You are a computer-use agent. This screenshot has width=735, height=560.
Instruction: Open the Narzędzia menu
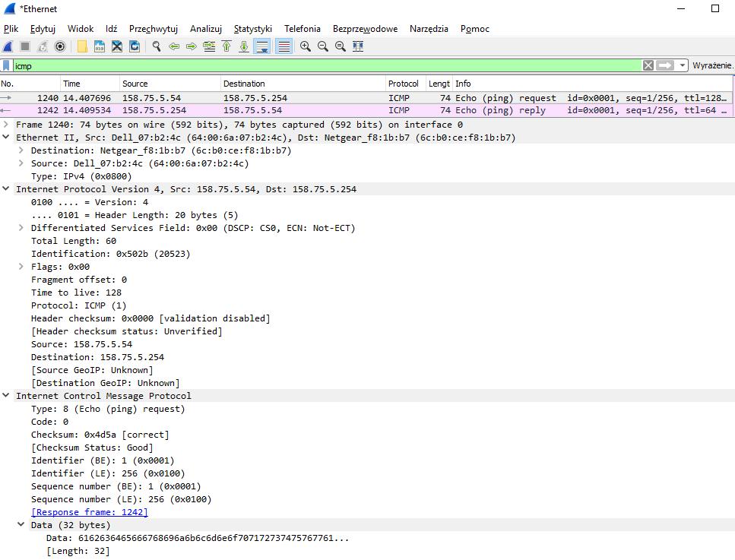[429, 29]
